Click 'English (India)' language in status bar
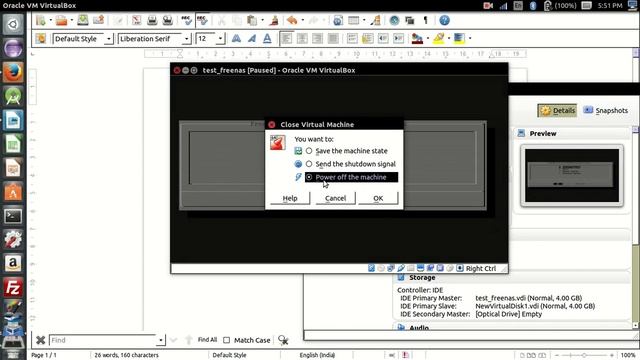Screen dimensions: 640x360 point(317,355)
